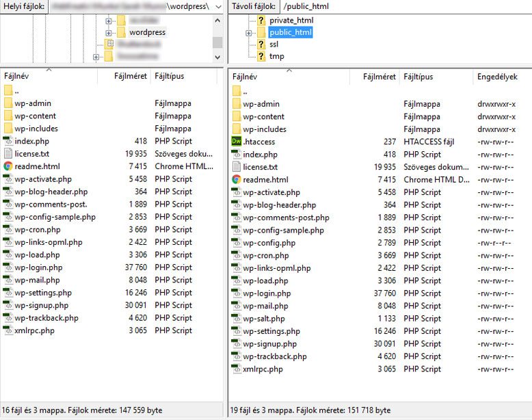Click remote wp-admin folder icon
Image resolution: width=532 pixels, height=420 pixels.
pyautogui.click(x=237, y=103)
